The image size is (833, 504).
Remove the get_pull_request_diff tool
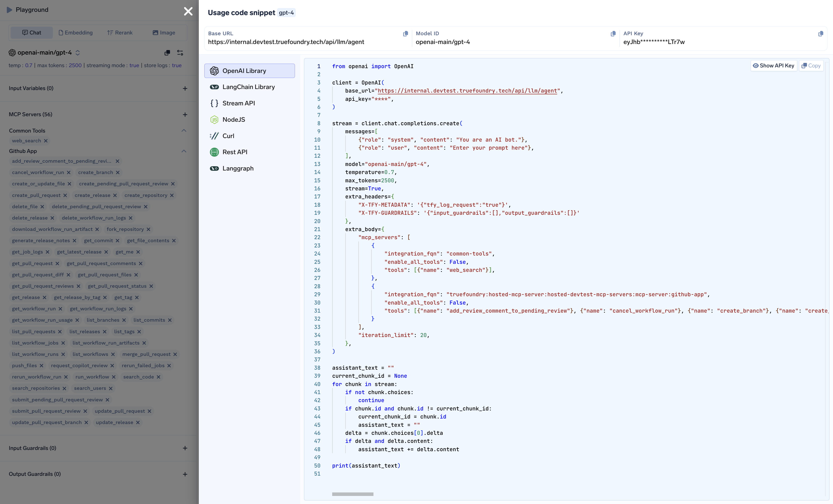pyautogui.click(x=68, y=275)
